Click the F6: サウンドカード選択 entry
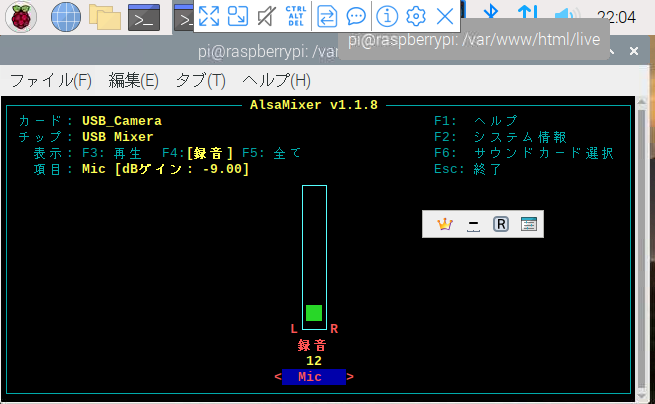 (x=524, y=153)
